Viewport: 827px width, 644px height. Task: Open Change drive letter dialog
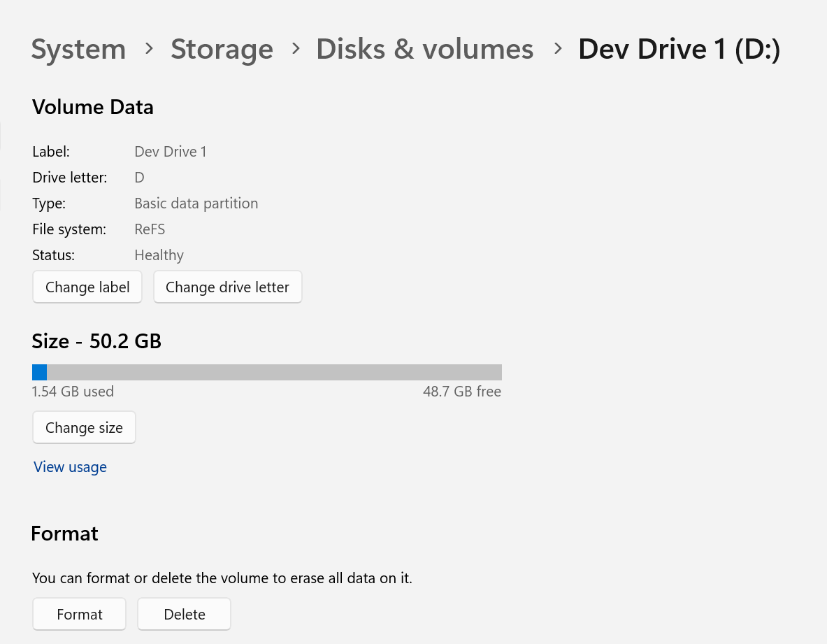(227, 287)
